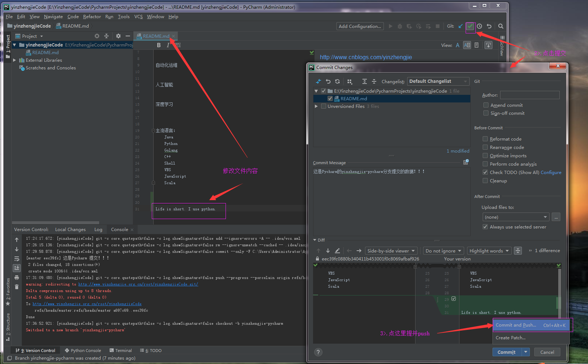This screenshot has width=588, height=364.
Task: Click Cancel in Commit Changes dialog
Action: point(547,352)
